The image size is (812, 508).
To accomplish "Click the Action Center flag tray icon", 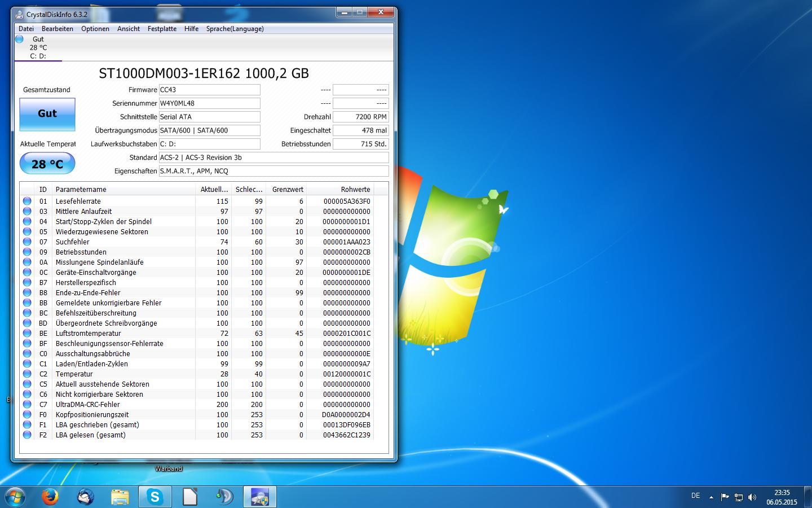I will (725, 497).
